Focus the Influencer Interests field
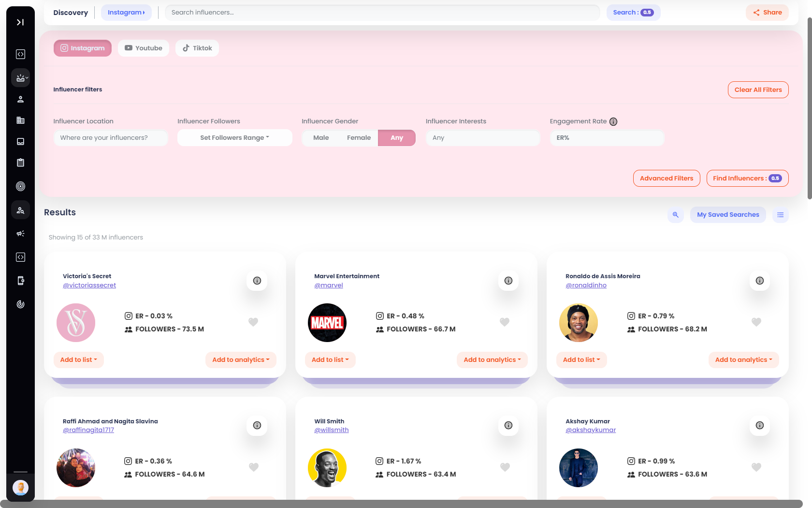The image size is (812, 508). point(483,138)
